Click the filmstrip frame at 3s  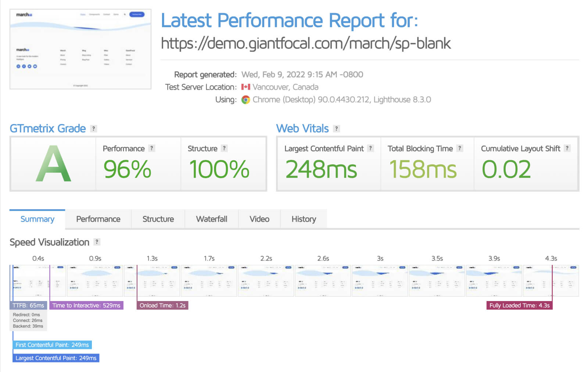click(380, 280)
